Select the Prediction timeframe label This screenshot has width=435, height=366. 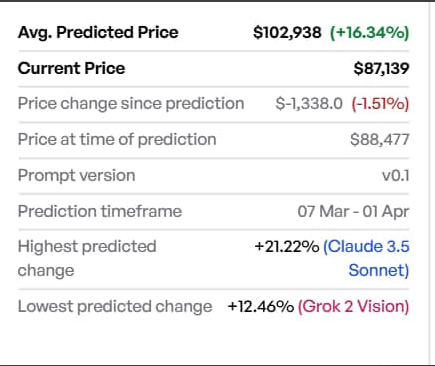100,211
